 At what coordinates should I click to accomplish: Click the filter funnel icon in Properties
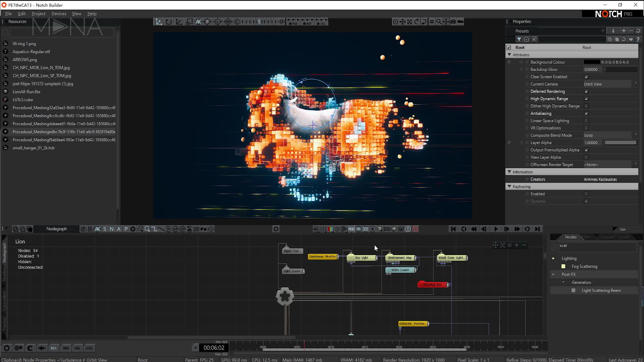(519, 40)
